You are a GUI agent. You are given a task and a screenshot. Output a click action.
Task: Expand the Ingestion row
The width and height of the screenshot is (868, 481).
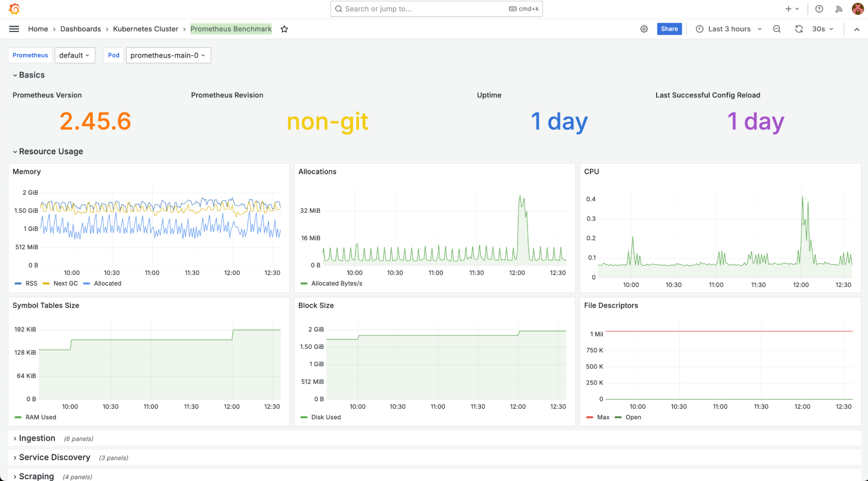(x=37, y=438)
